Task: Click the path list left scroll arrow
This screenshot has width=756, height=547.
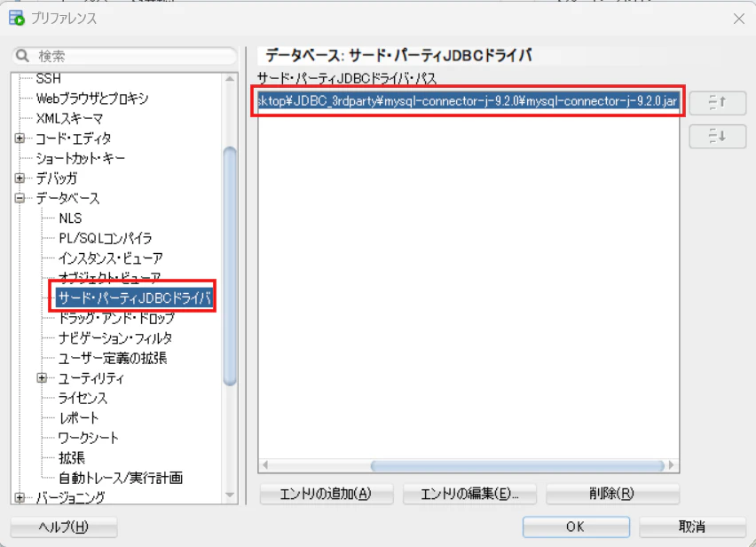Action: pyautogui.click(x=264, y=465)
